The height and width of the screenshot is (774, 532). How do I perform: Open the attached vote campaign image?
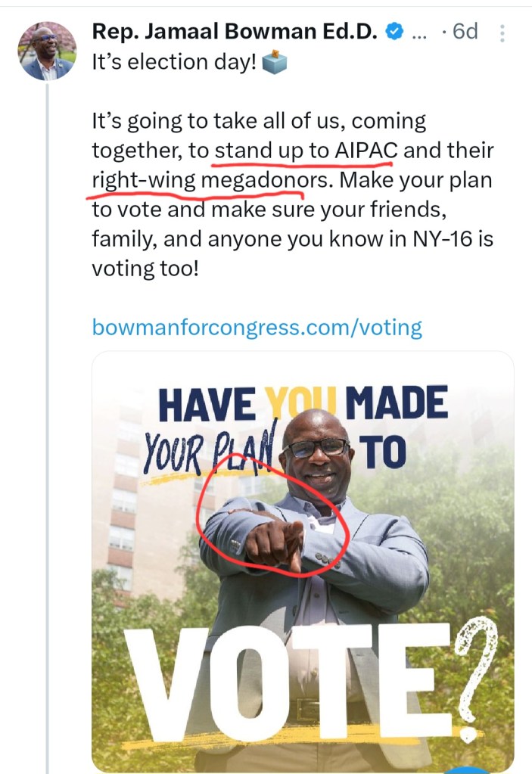coord(303,560)
